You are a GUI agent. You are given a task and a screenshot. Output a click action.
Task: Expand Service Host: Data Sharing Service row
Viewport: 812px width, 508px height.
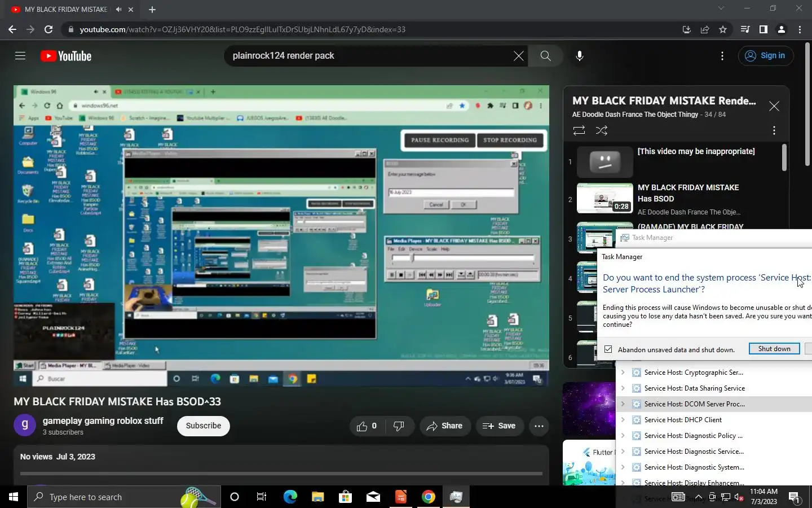tap(623, 388)
